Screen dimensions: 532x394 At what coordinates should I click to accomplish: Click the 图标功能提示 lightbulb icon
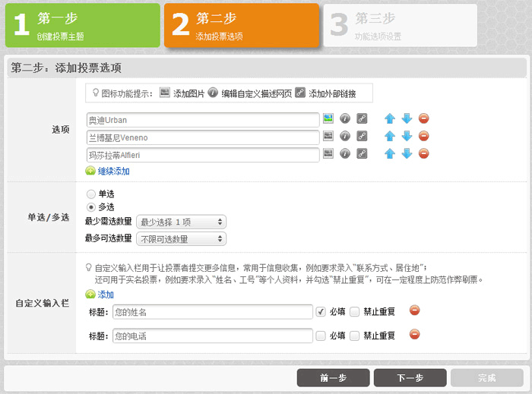pos(96,93)
